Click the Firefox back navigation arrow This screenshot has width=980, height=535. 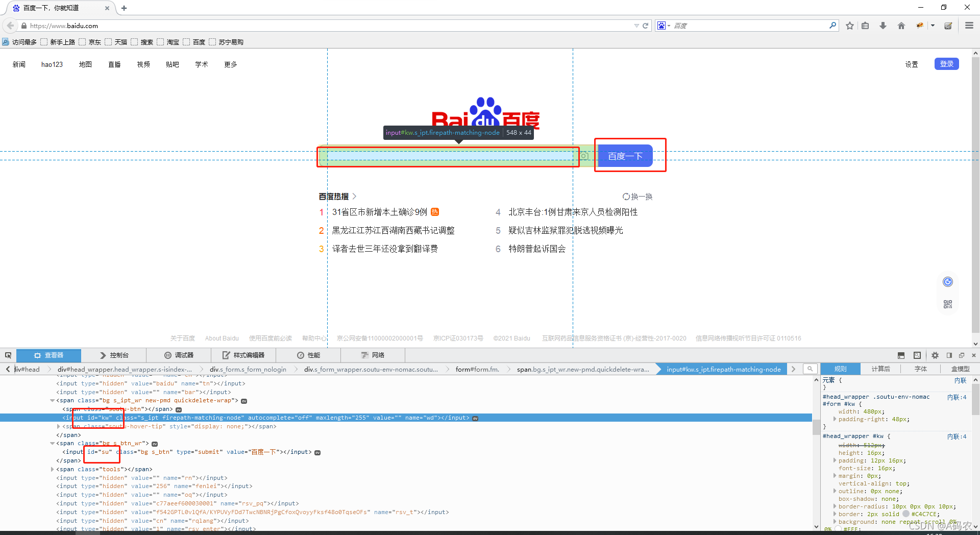[10, 26]
